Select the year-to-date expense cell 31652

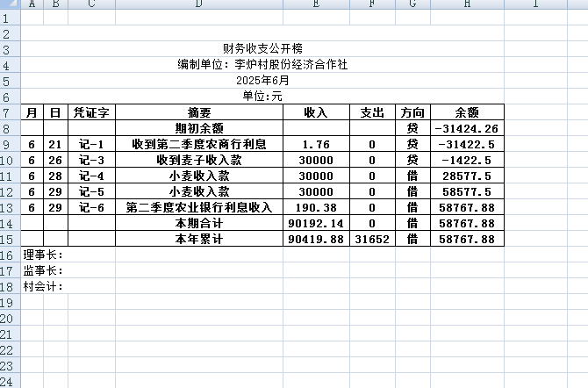click(x=372, y=239)
